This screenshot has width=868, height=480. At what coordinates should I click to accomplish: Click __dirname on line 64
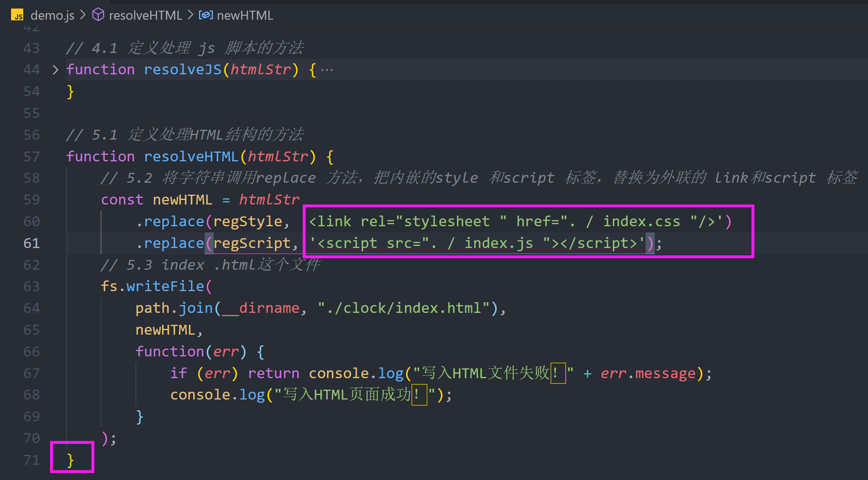pyautogui.click(x=260, y=308)
